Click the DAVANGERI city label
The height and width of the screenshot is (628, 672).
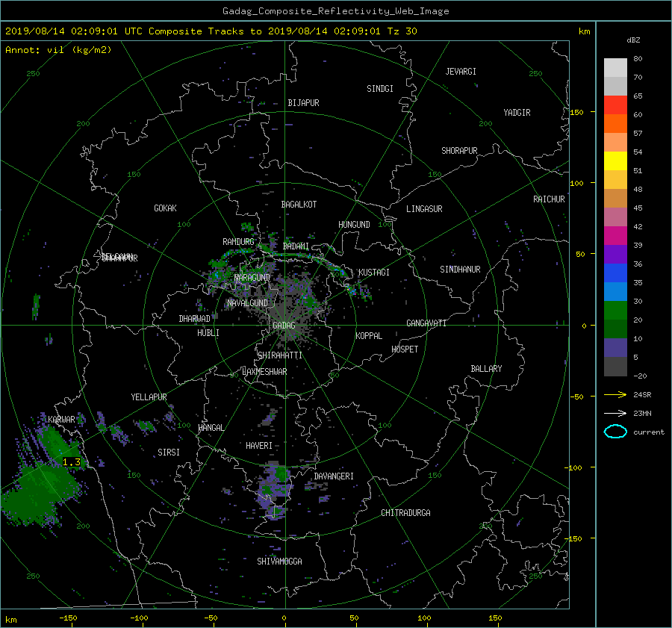point(334,476)
